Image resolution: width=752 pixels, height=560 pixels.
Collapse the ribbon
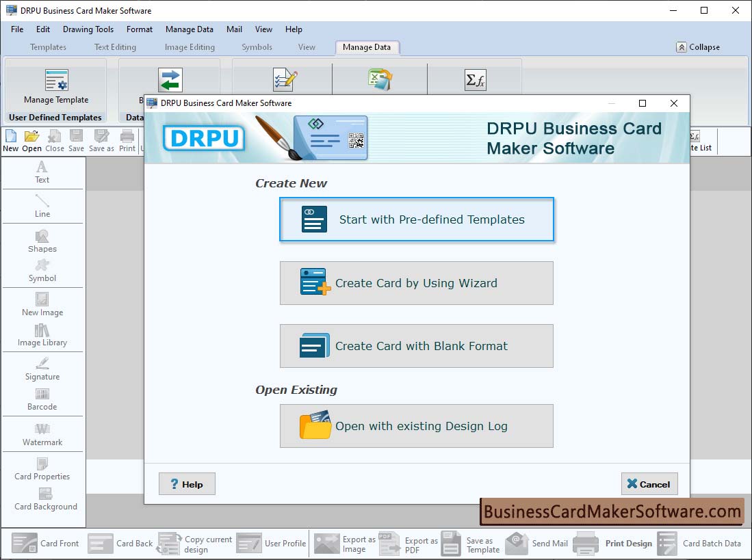(698, 47)
